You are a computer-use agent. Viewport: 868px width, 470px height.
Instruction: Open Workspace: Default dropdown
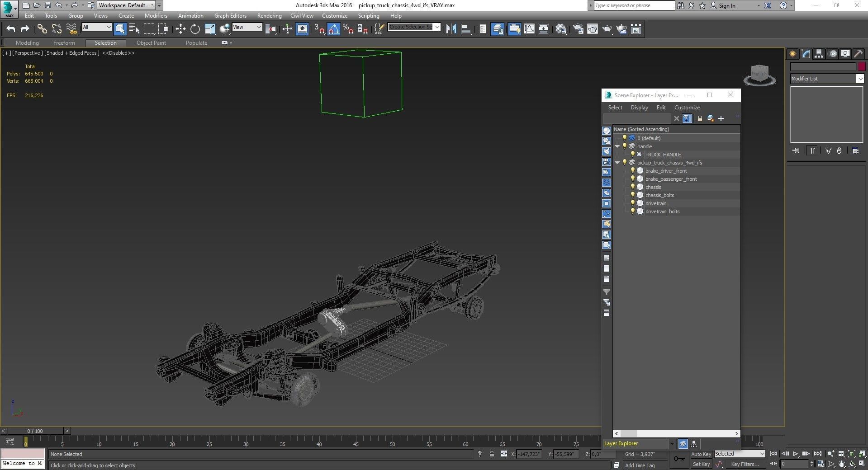[x=126, y=5]
